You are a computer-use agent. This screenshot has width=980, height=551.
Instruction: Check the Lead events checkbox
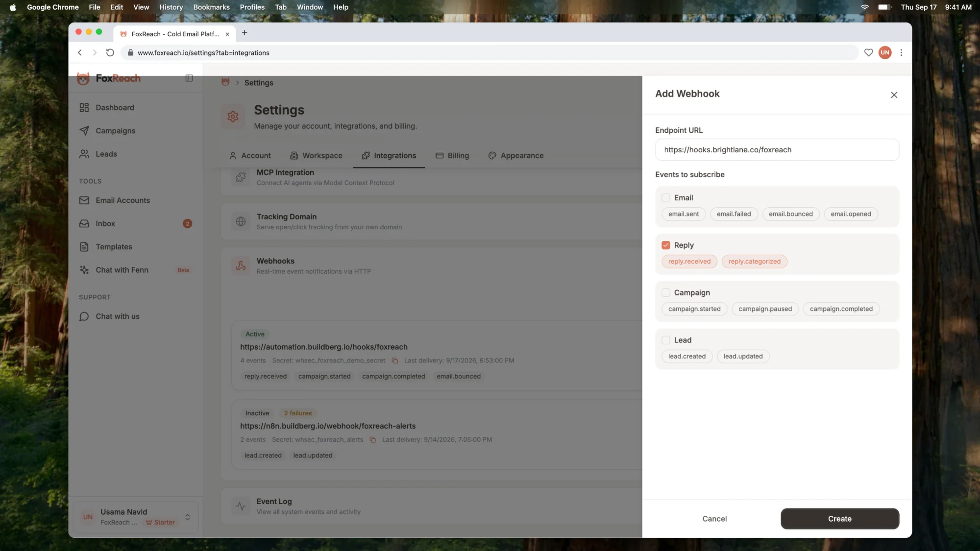(665, 340)
